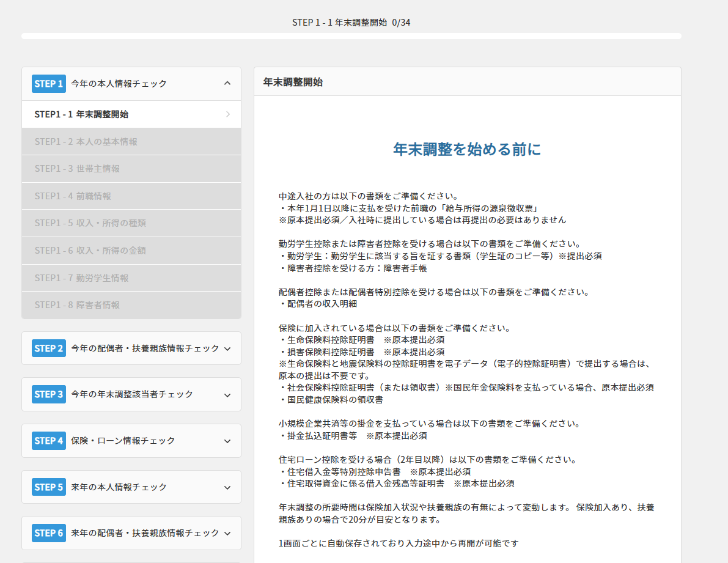
Task: Click the STEP 1 blue badge icon
Action: 48,84
